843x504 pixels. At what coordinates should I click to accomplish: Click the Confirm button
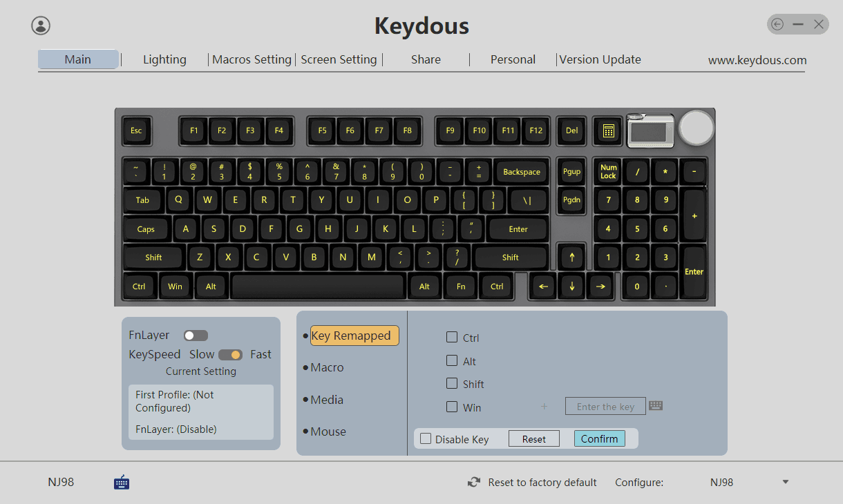(599, 438)
